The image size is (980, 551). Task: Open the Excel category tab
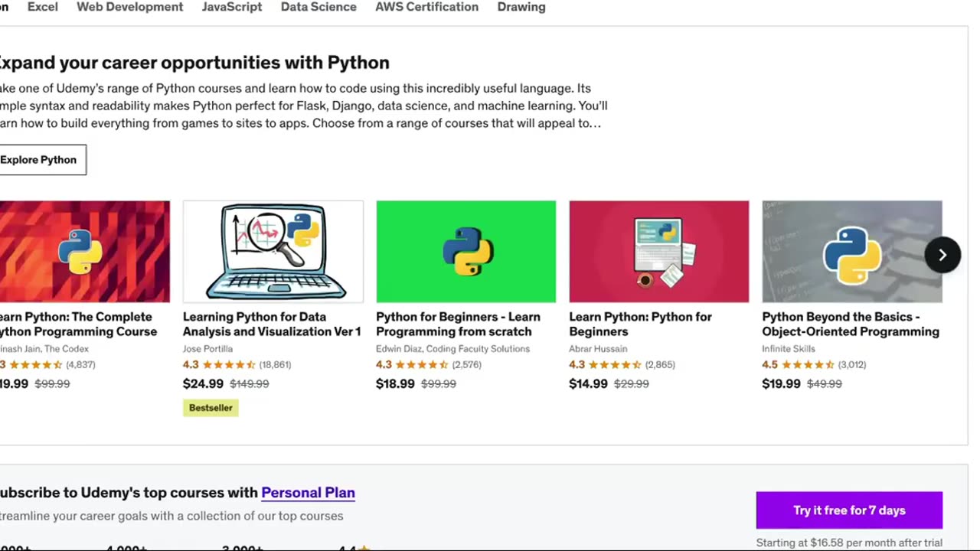click(x=43, y=7)
